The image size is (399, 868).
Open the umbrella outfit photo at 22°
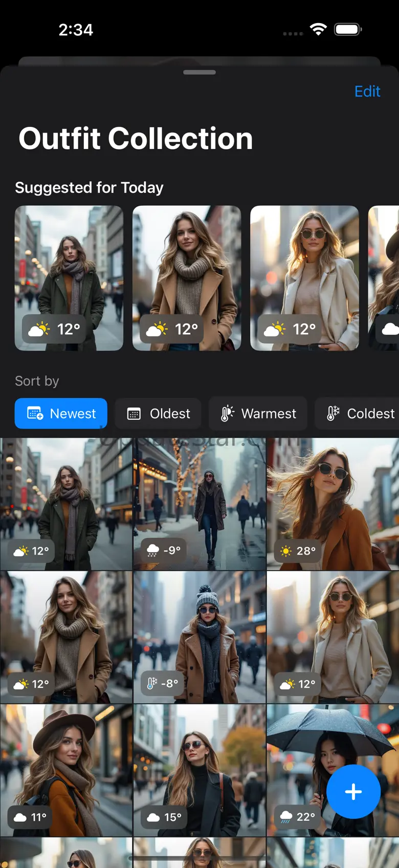click(333, 770)
